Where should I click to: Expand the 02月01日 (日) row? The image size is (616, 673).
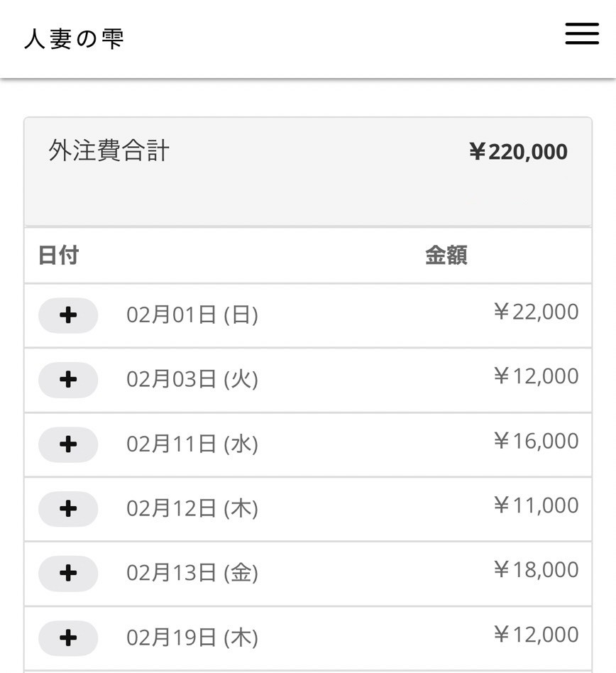click(x=68, y=315)
